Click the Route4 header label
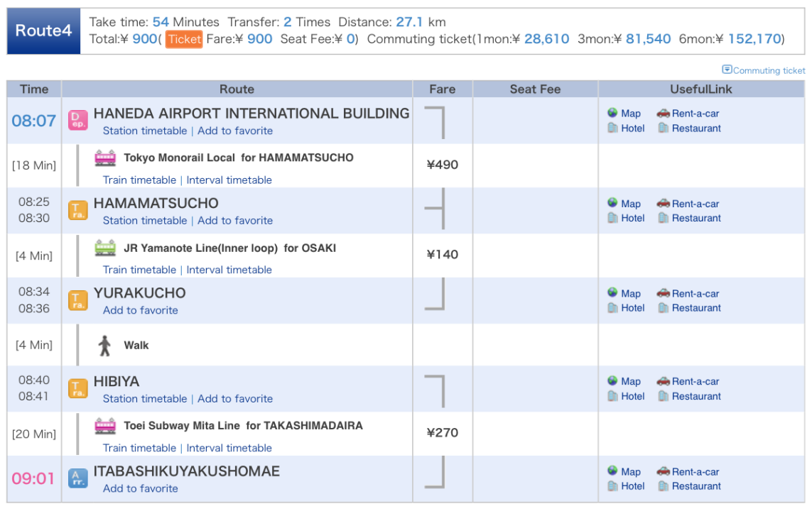812x511 pixels. (43, 31)
